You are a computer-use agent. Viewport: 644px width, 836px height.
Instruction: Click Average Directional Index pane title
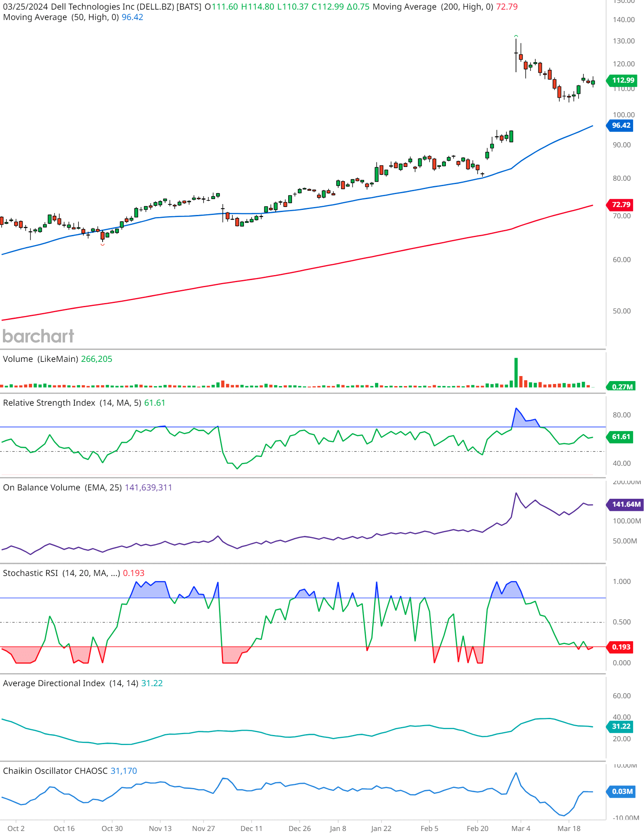point(70,683)
